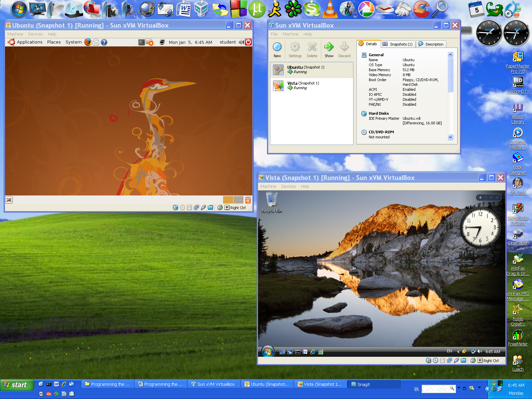This screenshot has height=399, width=532.
Task: Click the CD indicator in Vista VM status bar
Action: pos(436,360)
